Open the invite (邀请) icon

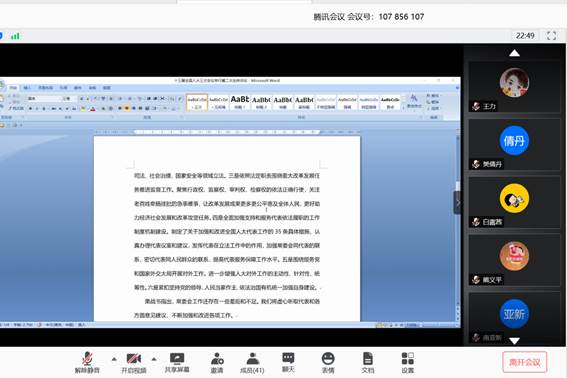point(217,362)
